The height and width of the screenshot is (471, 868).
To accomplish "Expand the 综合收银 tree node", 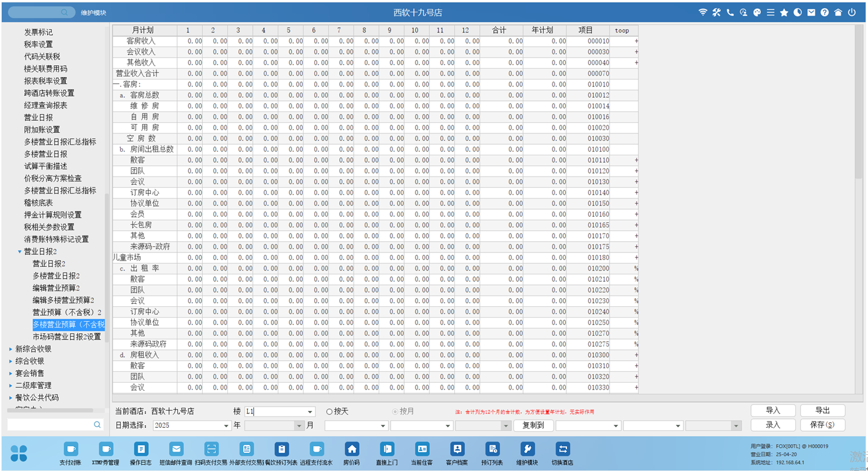I will tap(11, 361).
